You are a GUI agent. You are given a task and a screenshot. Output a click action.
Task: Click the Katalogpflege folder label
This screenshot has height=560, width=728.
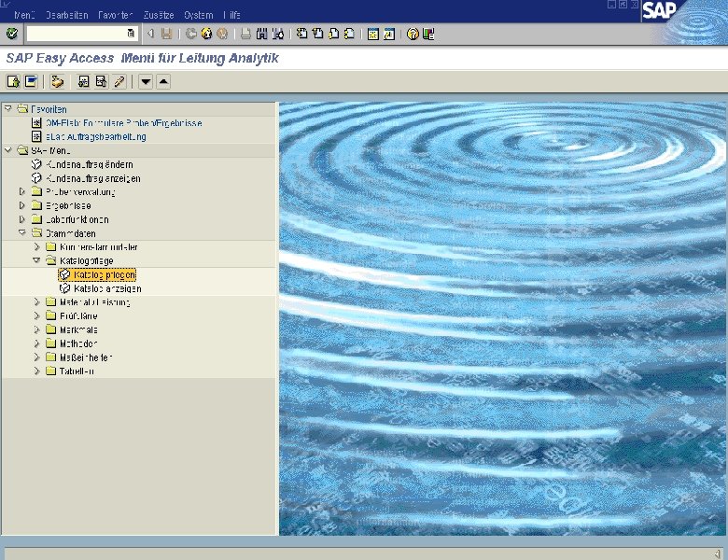tap(87, 261)
